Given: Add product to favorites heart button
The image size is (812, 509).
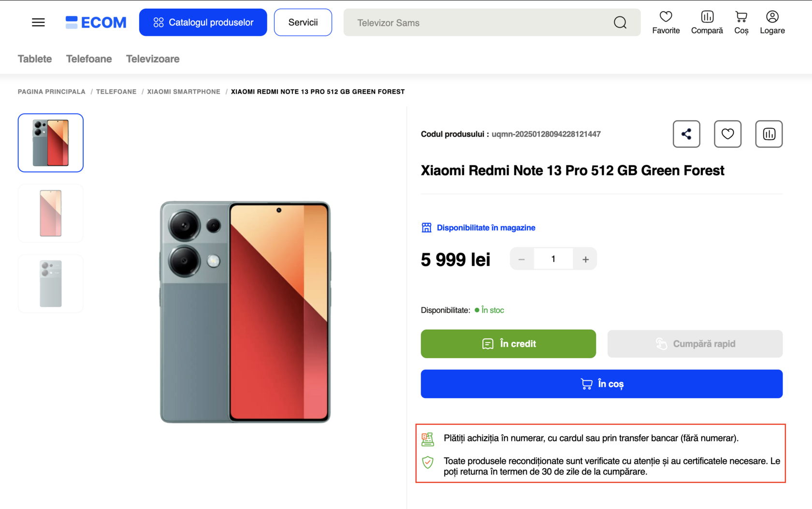Looking at the screenshot, I should point(727,134).
